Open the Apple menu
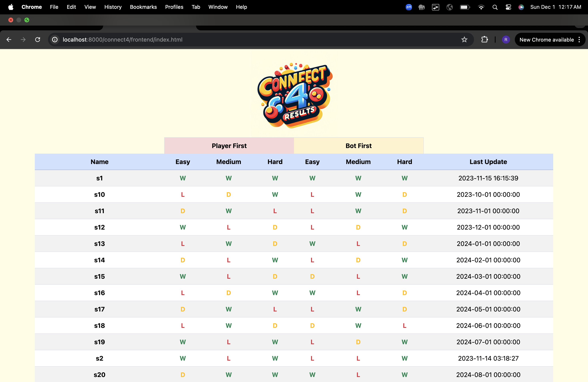Image resolution: width=588 pixels, height=382 pixels. pos(11,7)
